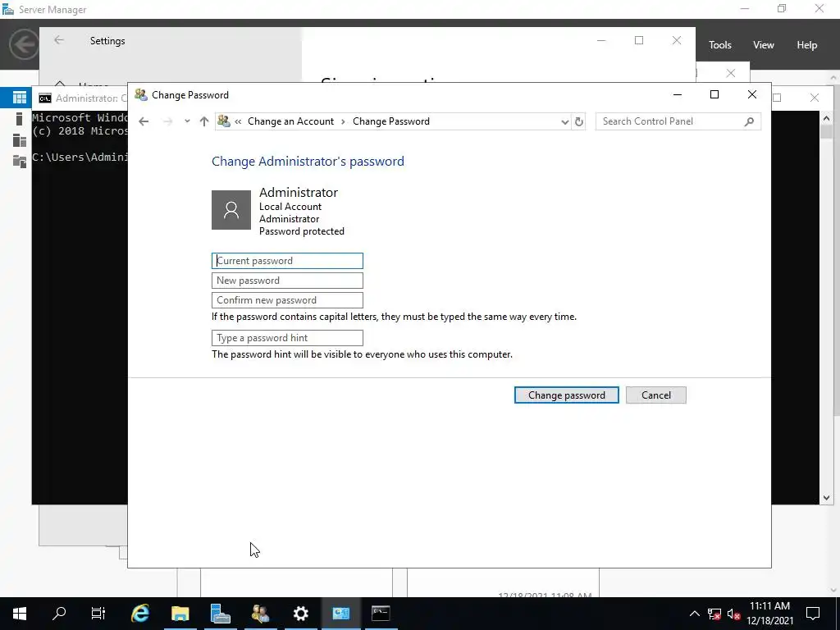Open the View menu in Server Manager
The width and height of the screenshot is (840, 630).
click(763, 45)
